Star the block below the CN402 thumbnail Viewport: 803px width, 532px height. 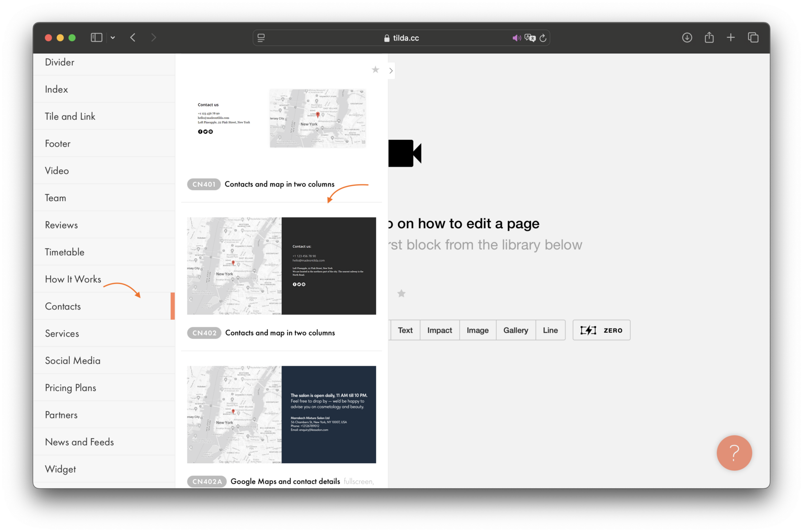401,293
